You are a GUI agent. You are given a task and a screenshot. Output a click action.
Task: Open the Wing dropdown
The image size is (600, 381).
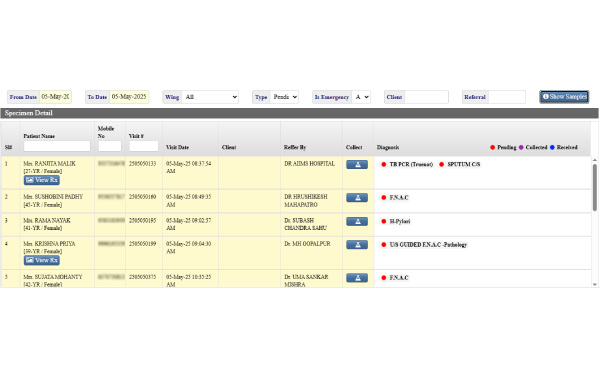pyautogui.click(x=210, y=97)
